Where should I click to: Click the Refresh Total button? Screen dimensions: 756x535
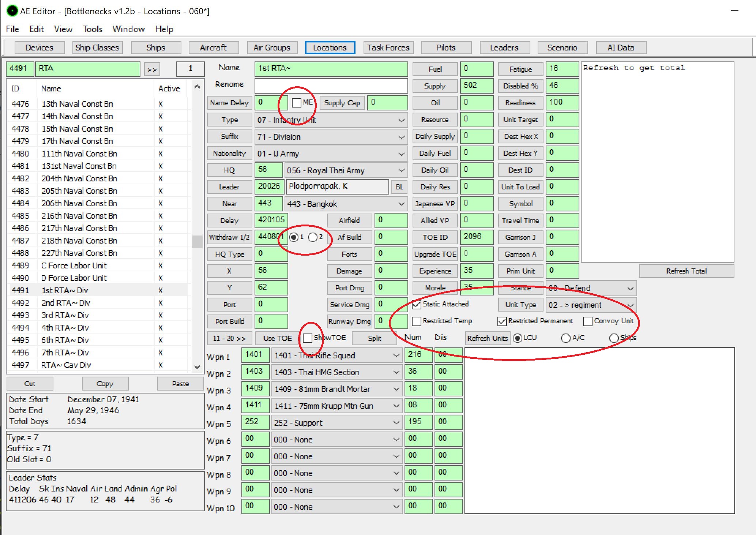pos(687,271)
